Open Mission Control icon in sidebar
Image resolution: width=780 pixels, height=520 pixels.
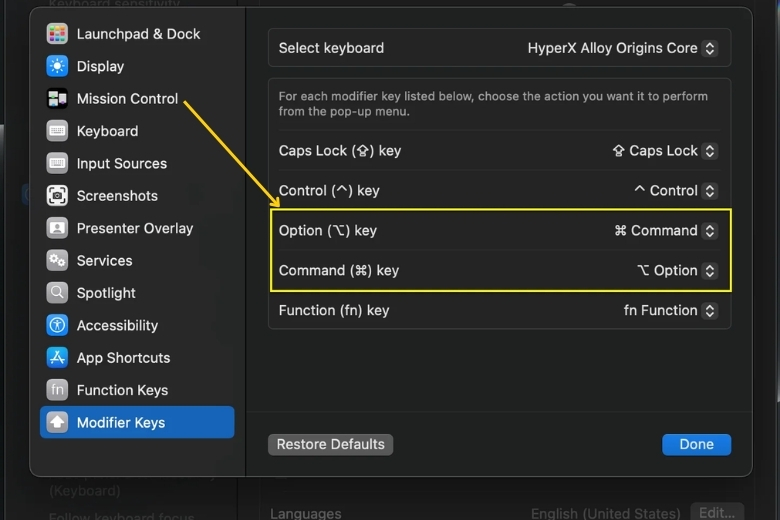pyautogui.click(x=57, y=99)
